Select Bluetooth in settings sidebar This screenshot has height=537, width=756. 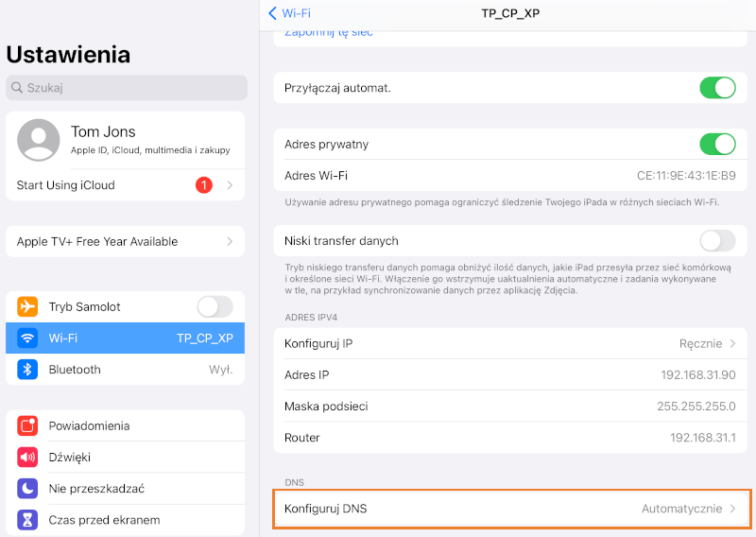click(125, 370)
